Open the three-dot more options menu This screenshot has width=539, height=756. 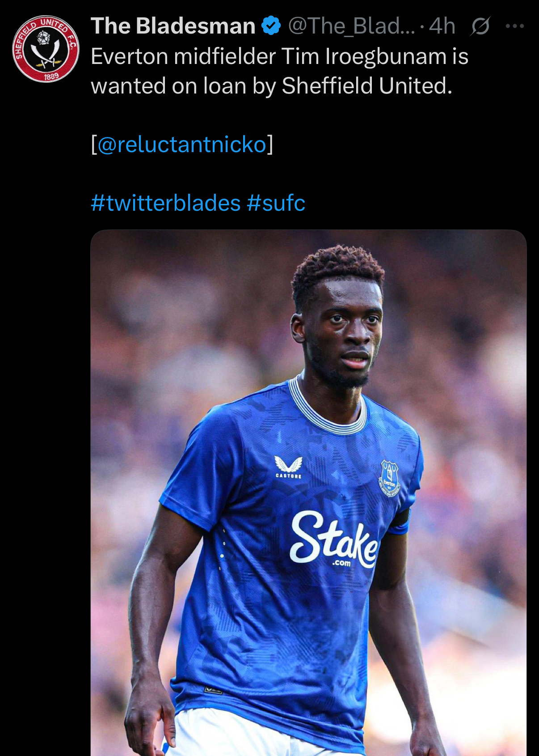[515, 26]
